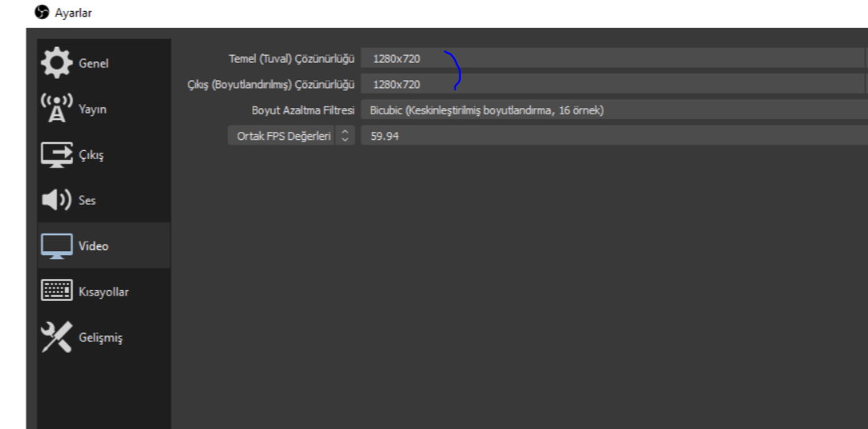The width and height of the screenshot is (868, 429).
Task: Open the Gelişmiş tools icon
Action: tap(56, 337)
